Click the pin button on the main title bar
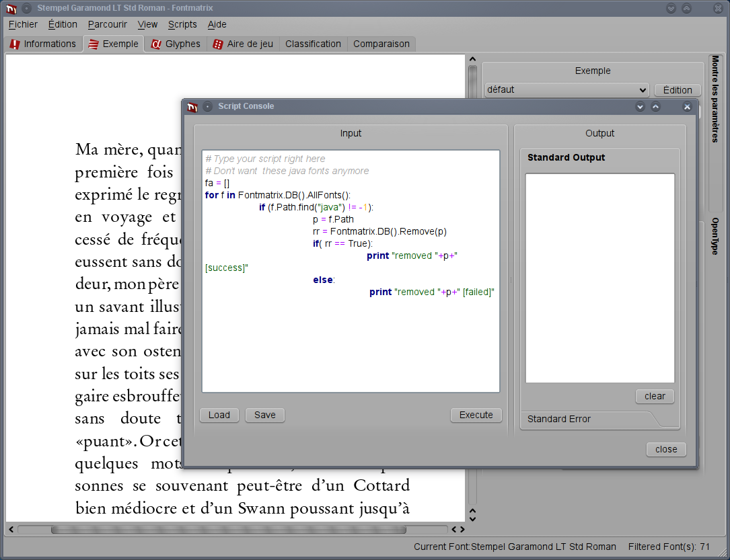The width and height of the screenshot is (730, 560). pos(27,8)
